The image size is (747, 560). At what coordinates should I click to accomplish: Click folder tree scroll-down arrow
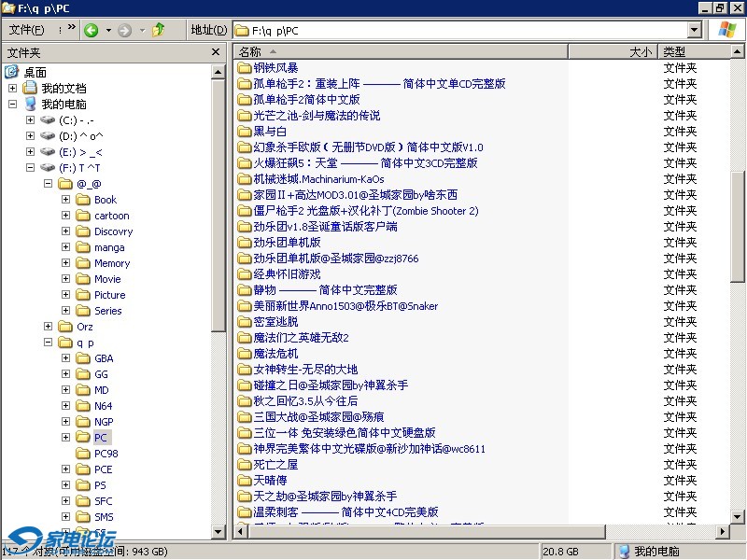point(218,531)
